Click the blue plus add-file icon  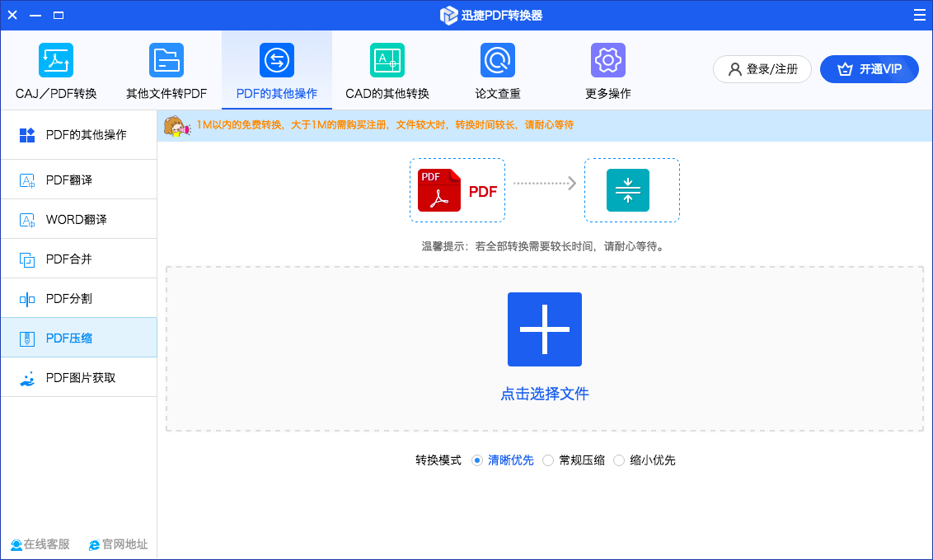545,329
